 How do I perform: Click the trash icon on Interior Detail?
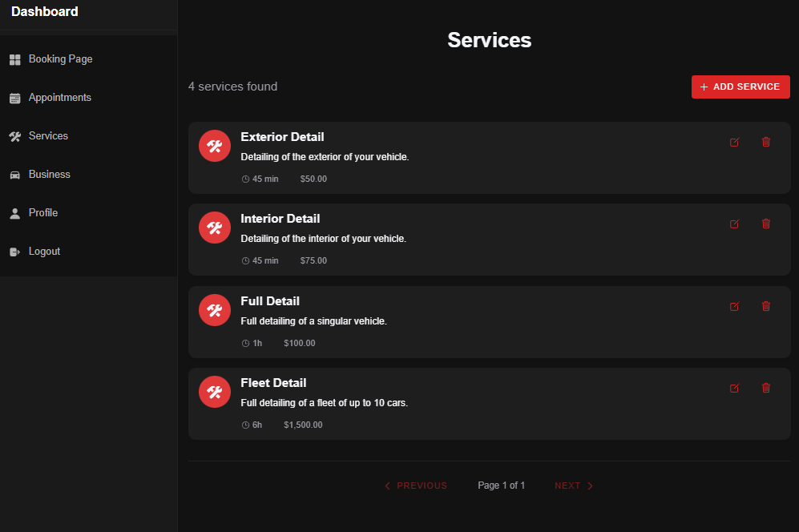(x=765, y=224)
